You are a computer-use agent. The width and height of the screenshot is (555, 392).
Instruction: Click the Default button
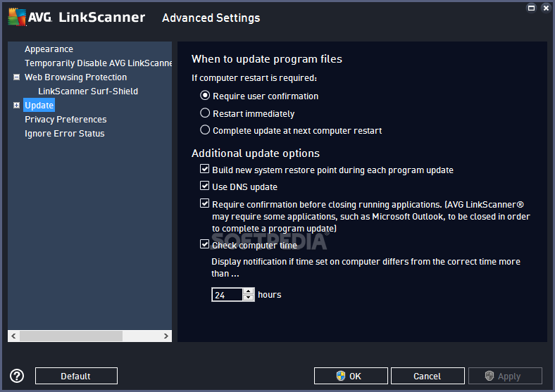click(x=76, y=376)
